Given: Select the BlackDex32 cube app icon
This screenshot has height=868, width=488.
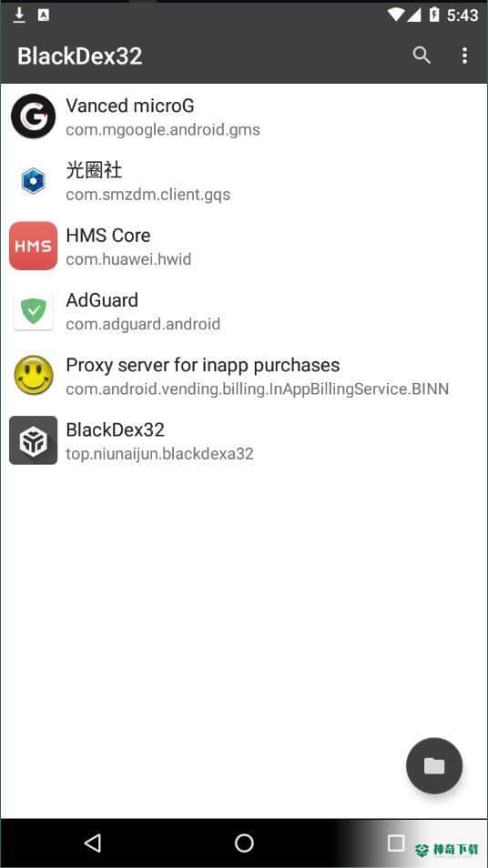Looking at the screenshot, I should [x=34, y=440].
